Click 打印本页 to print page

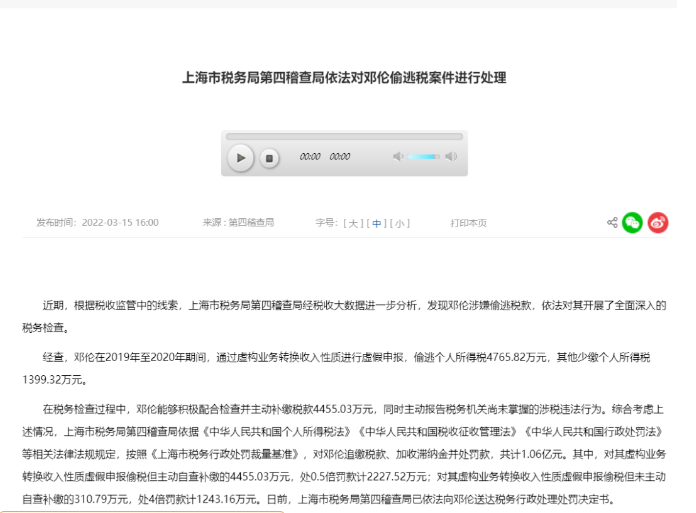(468, 223)
